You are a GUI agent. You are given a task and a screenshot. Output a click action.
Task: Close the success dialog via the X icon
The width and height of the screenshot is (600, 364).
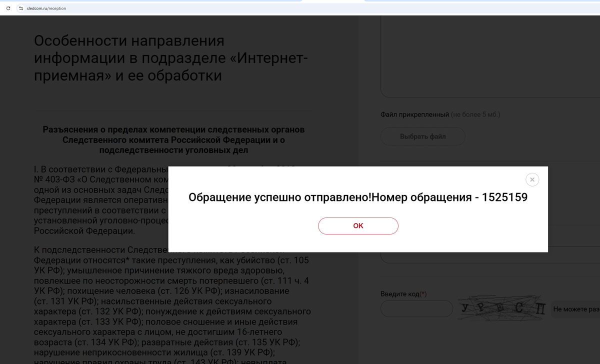coord(532,179)
